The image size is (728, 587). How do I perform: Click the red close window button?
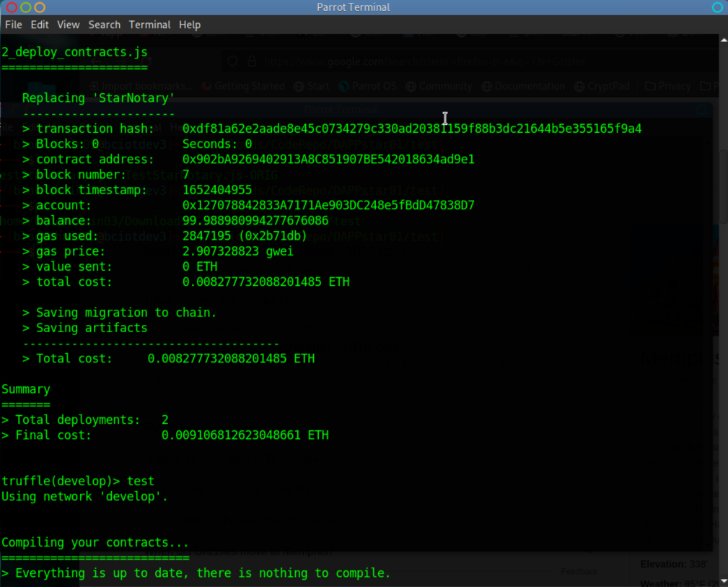(12, 7)
